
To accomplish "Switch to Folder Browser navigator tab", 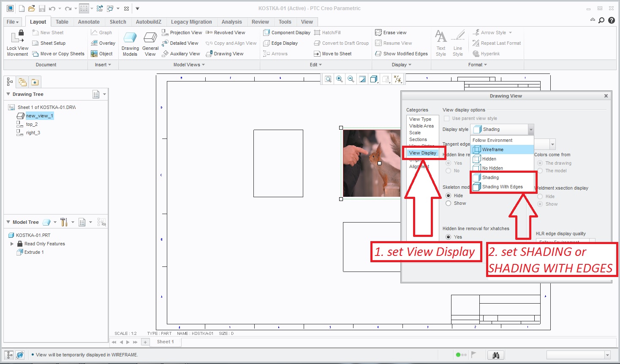I will pyautogui.click(x=22, y=82).
